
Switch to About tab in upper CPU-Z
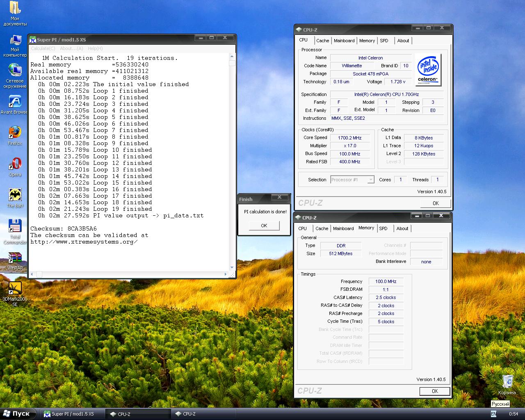coord(403,41)
